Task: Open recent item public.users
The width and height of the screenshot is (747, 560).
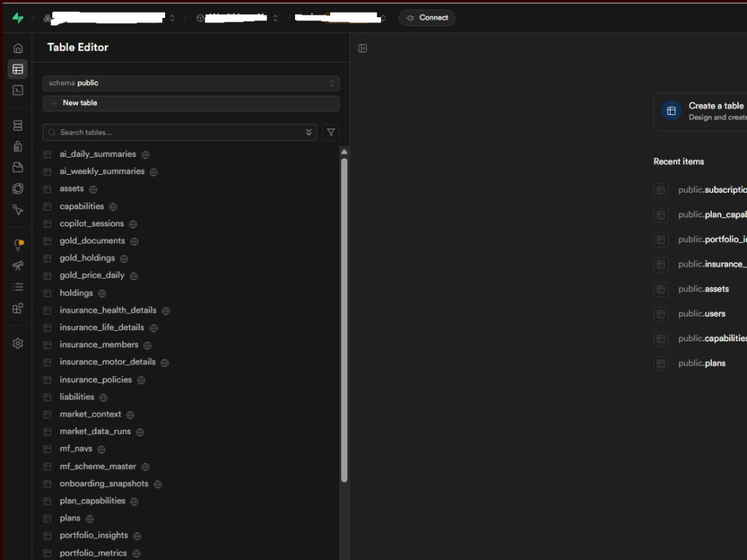Action: [x=701, y=314]
